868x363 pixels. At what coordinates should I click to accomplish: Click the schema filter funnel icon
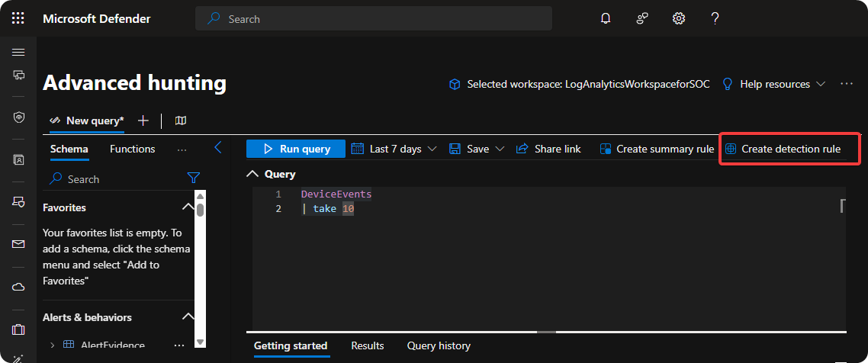point(194,178)
